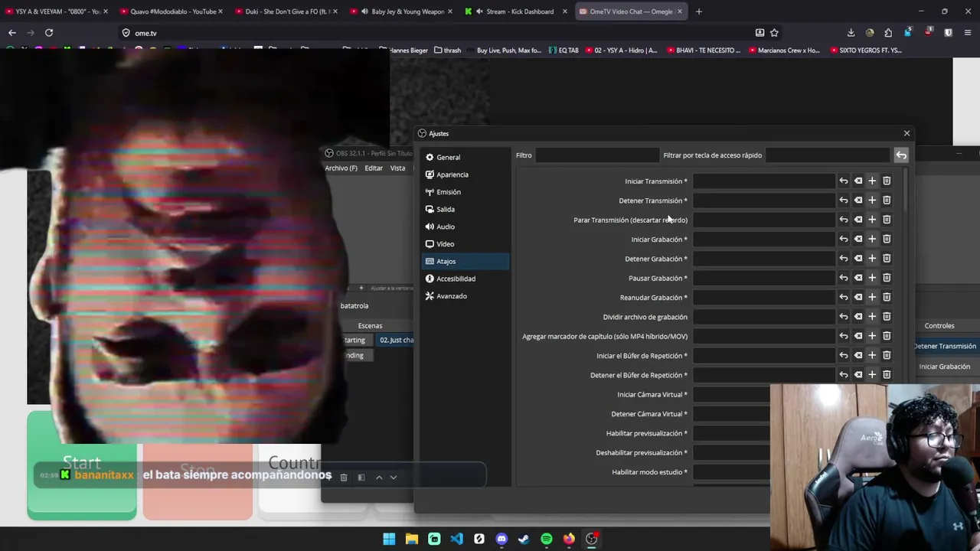Click the Filtro text field
The height and width of the screenshot is (551, 980).
[596, 155]
